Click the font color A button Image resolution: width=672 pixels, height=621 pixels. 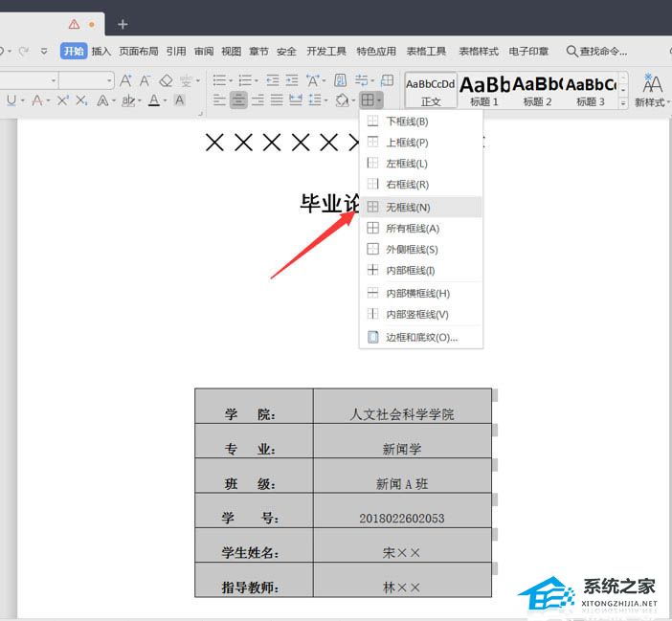153,100
